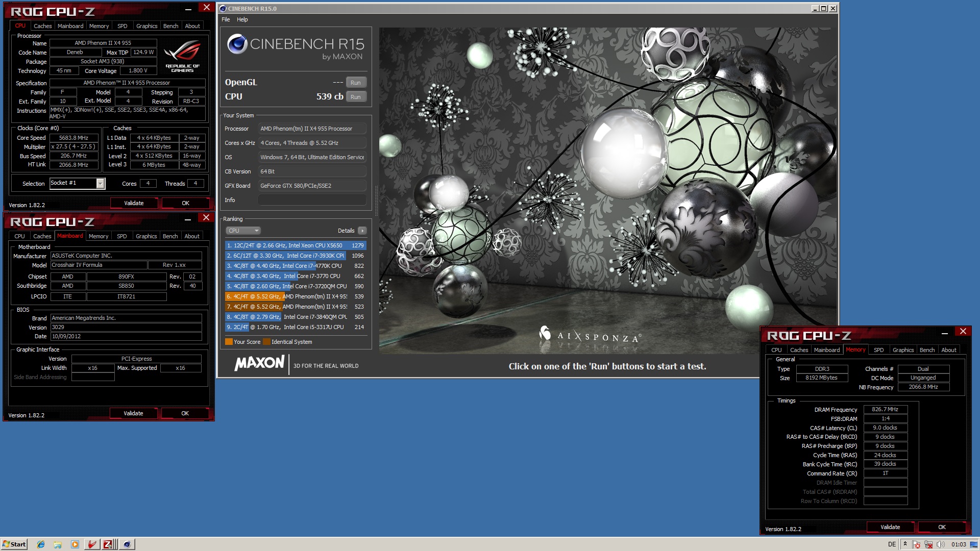
Task: Select the Intel Core i7-3720QM ranking row
Action: (296, 286)
